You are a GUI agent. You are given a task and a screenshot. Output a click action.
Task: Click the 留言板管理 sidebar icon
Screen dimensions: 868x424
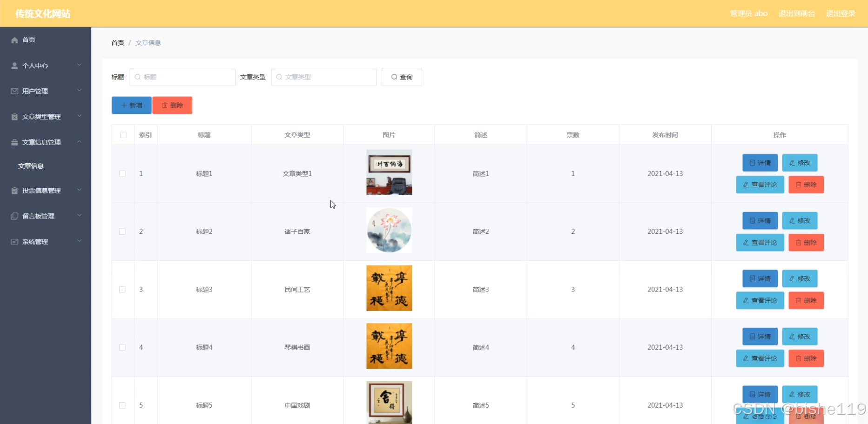click(14, 216)
